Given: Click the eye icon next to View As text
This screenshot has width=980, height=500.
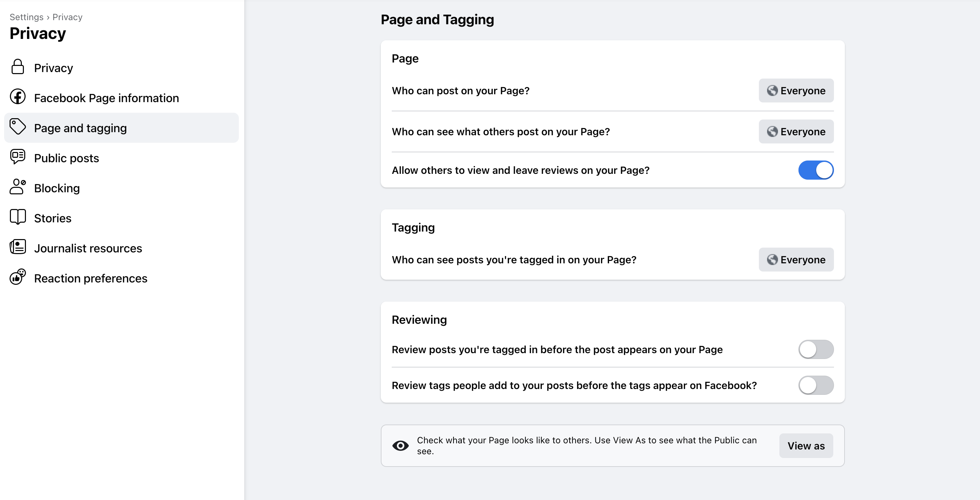Looking at the screenshot, I should click(x=400, y=446).
